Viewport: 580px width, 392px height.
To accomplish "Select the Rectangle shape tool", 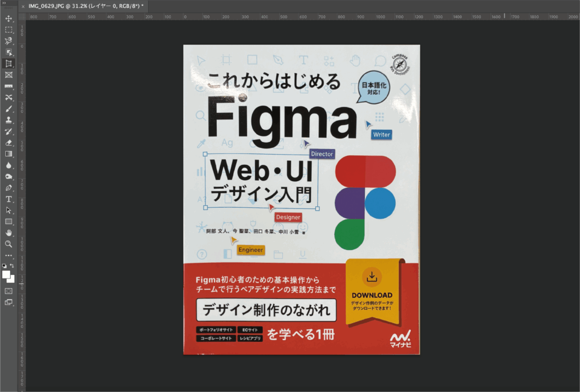I will (8, 222).
